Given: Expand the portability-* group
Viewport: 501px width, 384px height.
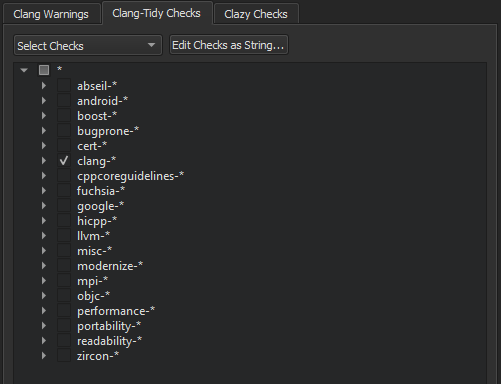Looking at the screenshot, I should tap(44, 326).
